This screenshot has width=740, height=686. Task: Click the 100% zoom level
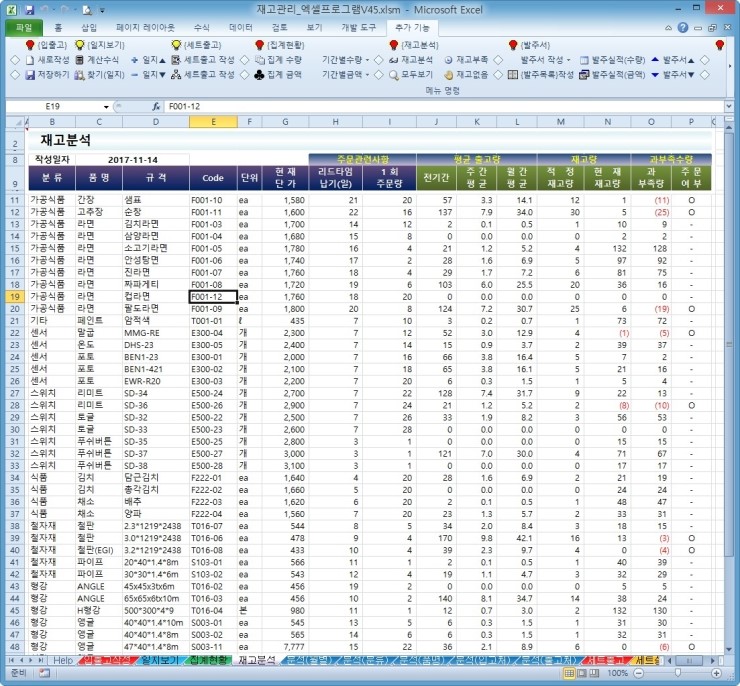pos(617,673)
